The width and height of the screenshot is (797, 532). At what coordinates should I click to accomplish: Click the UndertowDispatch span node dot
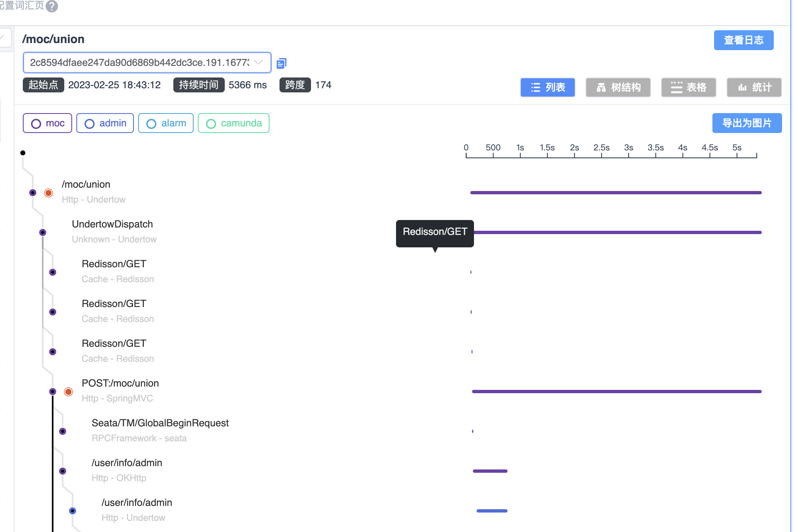coord(43,232)
